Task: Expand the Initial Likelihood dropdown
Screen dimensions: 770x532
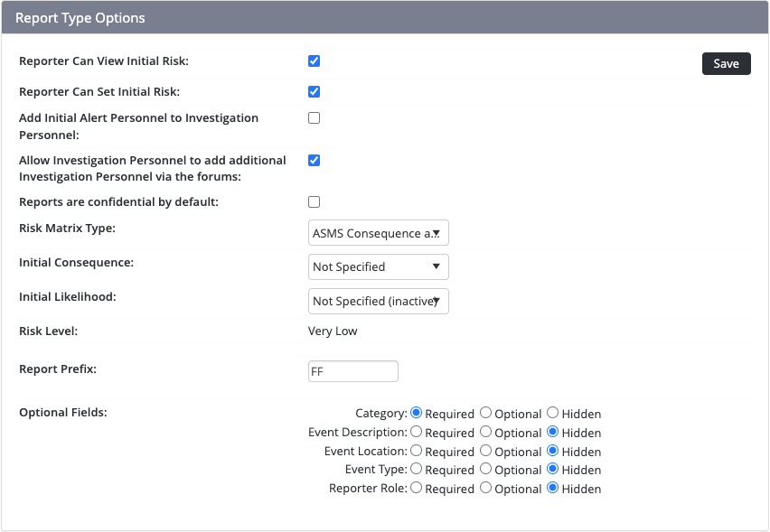Action: click(378, 301)
